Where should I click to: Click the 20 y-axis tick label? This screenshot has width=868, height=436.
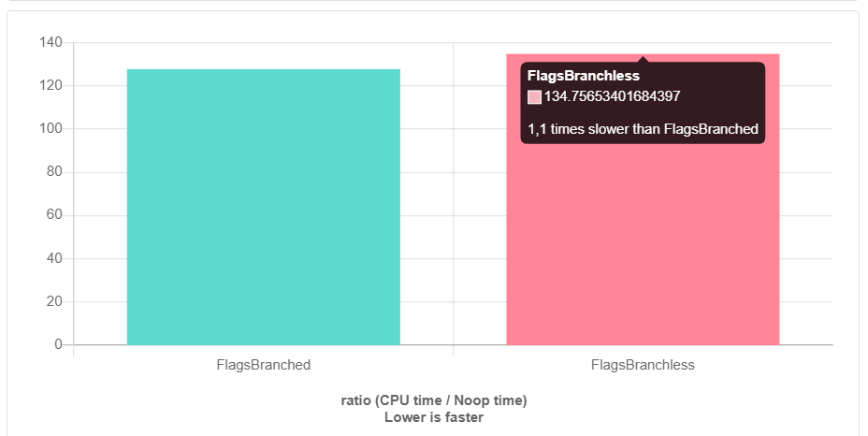point(54,301)
